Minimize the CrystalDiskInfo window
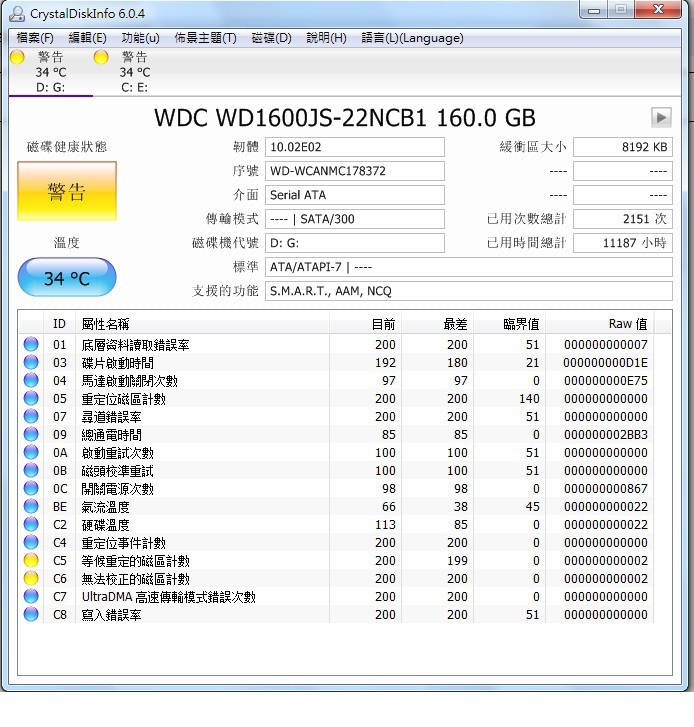Screen dimensions: 694x727 [x=594, y=10]
